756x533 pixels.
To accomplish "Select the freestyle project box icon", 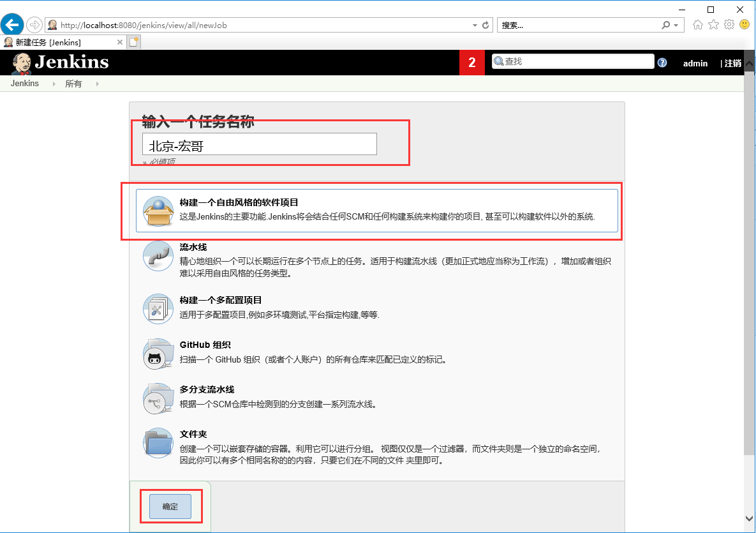I will click(158, 211).
